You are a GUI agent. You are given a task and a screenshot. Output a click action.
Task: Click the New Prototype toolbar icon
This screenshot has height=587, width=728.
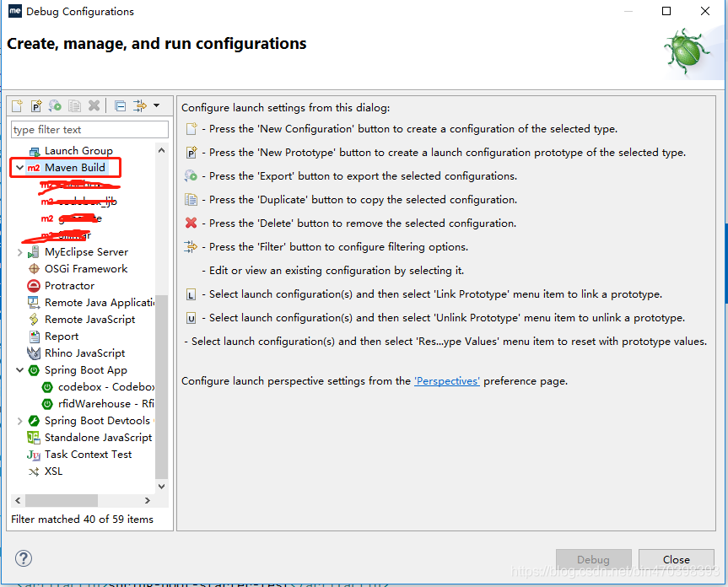[36, 105]
